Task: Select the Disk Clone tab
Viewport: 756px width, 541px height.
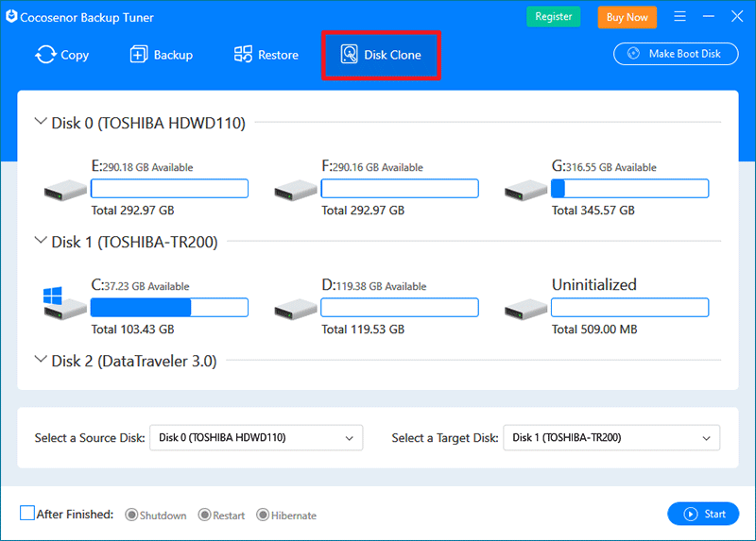Action: pos(381,55)
